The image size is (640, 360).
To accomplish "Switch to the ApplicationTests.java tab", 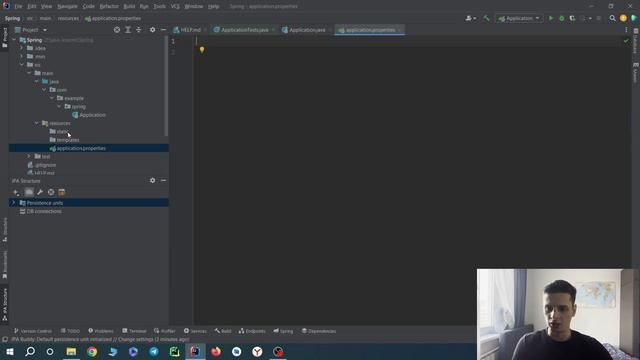I will [244, 30].
